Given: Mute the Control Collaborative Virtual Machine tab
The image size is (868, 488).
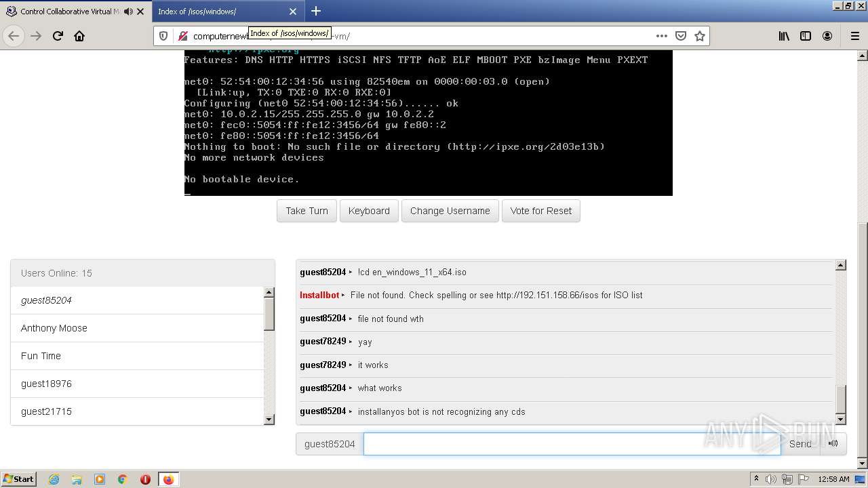Looking at the screenshot, I should [x=128, y=12].
